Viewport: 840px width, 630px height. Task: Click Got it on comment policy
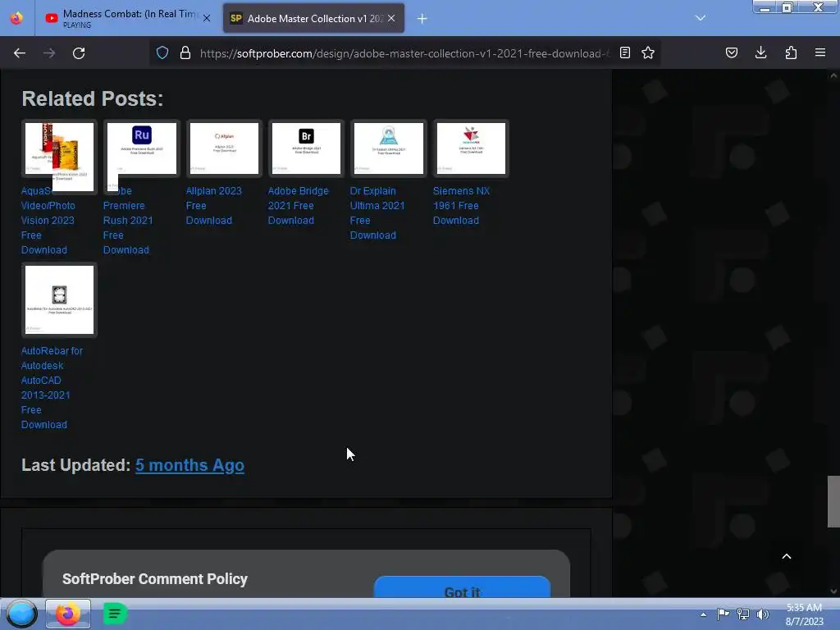(463, 588)
